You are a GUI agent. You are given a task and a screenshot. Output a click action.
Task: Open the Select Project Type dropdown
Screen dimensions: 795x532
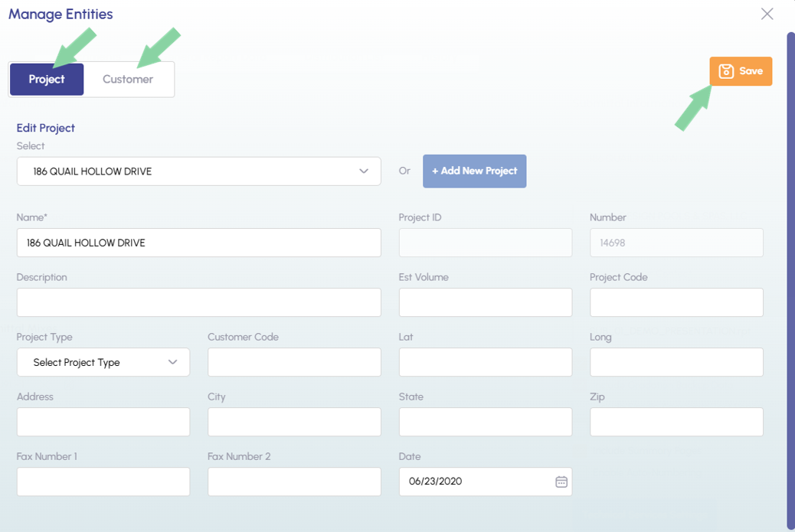point(103,362)
